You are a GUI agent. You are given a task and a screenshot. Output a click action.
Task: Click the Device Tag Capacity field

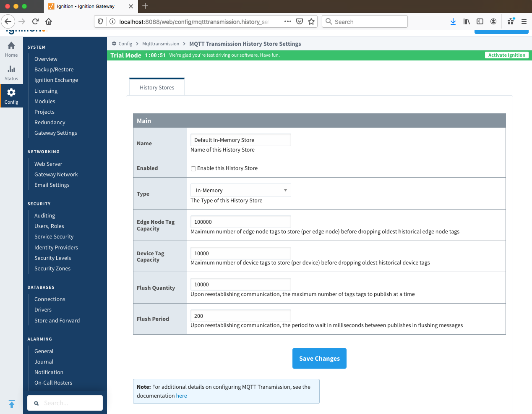(x=241, y=253)
